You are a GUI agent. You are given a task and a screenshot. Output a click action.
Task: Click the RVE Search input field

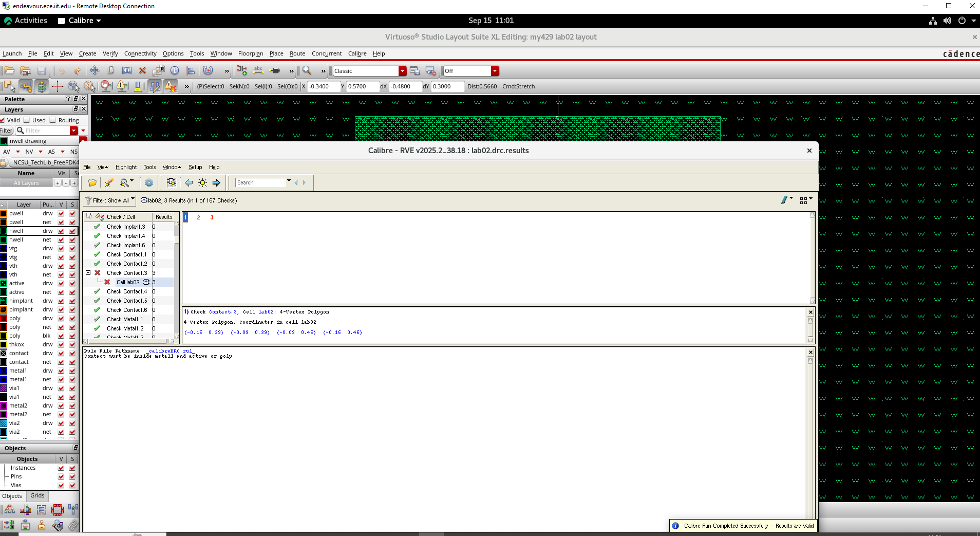pos(260,182)
